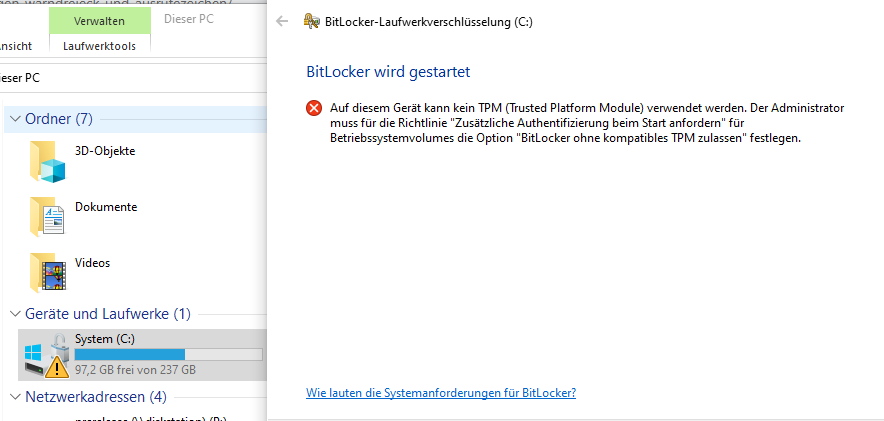This screenshot has height=421, width=884.
Task: Open the Verwalten ribbon tab
Action: [99, 21]
